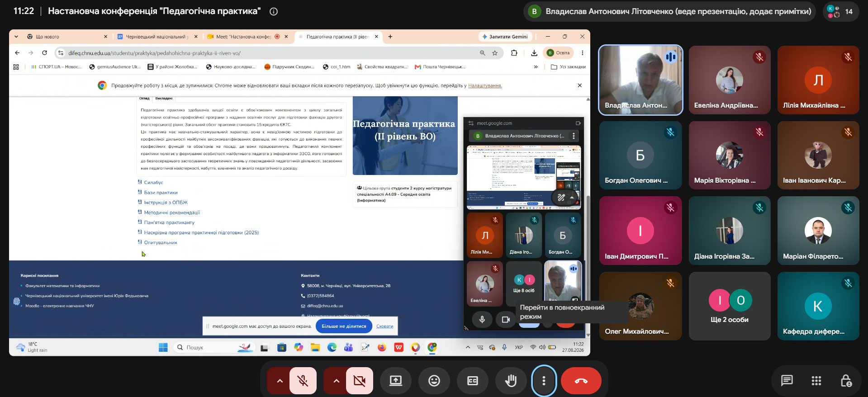Screen dimensions: 868x397
Task: Leave the call with red hang-up button
Action: pos(581,381)
